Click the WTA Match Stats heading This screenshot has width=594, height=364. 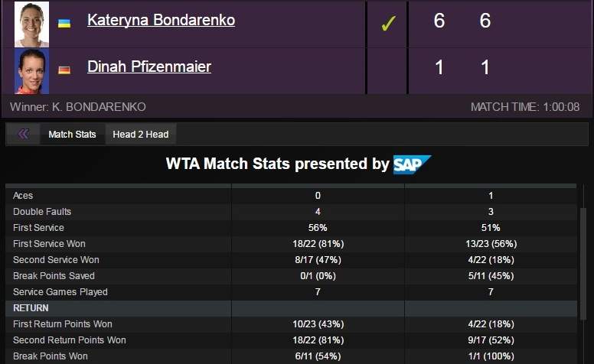click(x=277, y=164)
